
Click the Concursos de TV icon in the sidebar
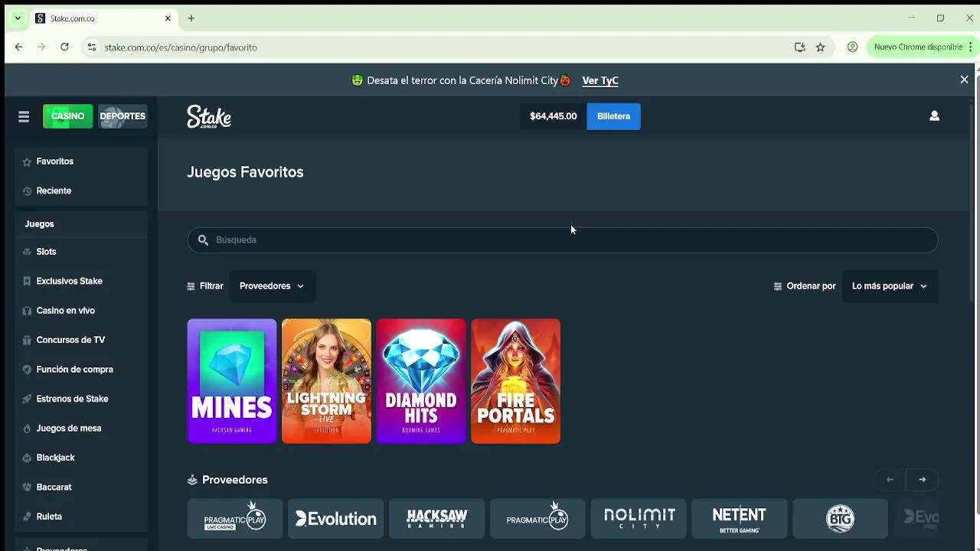(x=27, y=340)
